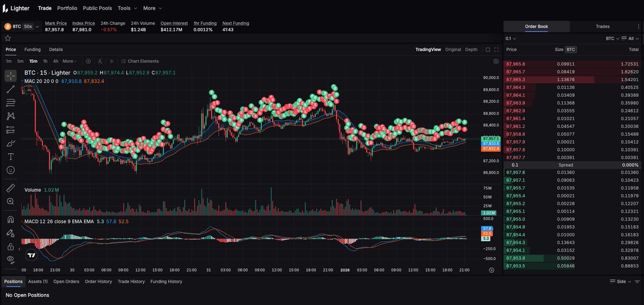Activate the zoom in tool
The image size is (644, 305).
pos(10,201)
